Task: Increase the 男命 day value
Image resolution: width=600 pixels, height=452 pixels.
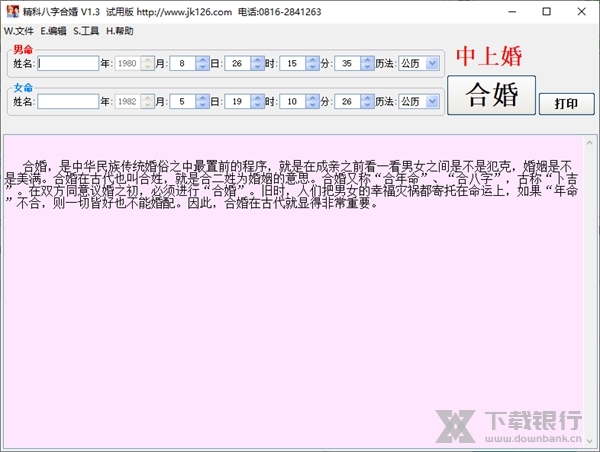Action: (x=258, y=60)
